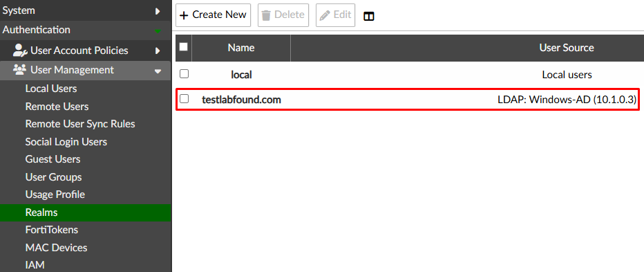Screen dimensions: 644x272
Task: Click the User Management group icon
Action: [20, 69]
